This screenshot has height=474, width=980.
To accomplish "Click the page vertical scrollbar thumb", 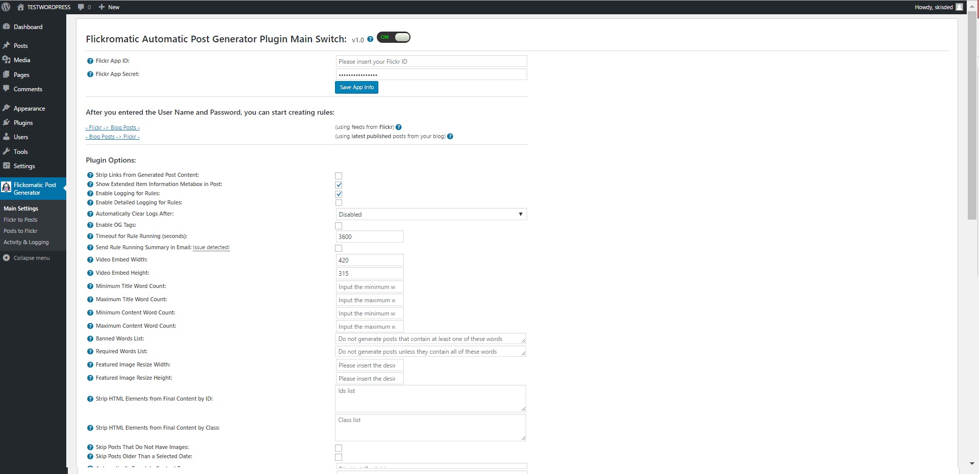I will tap(972, 115).
